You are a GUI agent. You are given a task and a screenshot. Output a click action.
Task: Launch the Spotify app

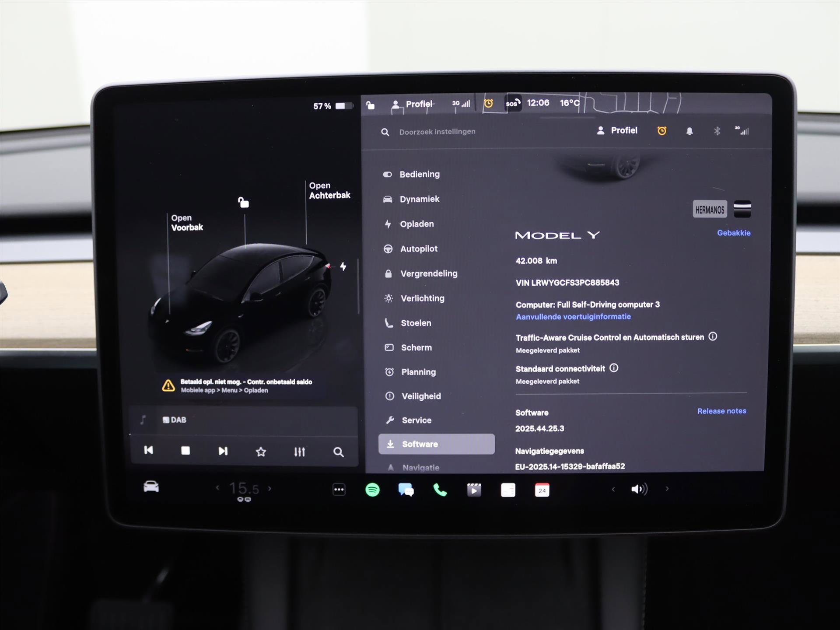(372, 490)
